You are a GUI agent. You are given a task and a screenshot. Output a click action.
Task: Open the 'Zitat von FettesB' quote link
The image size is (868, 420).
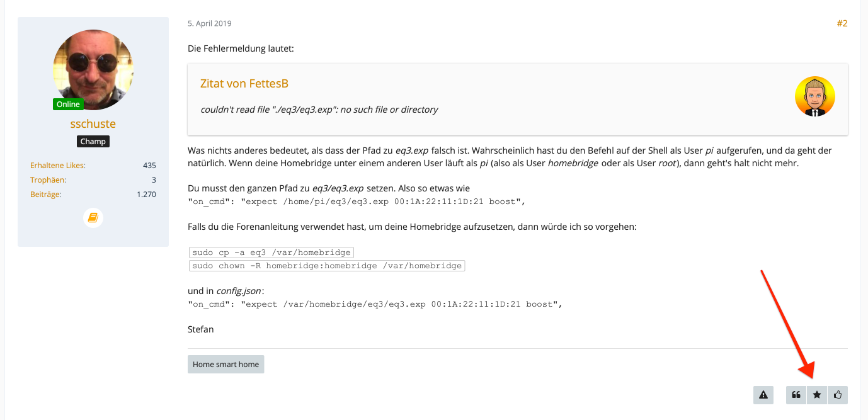tap(244, 84)
